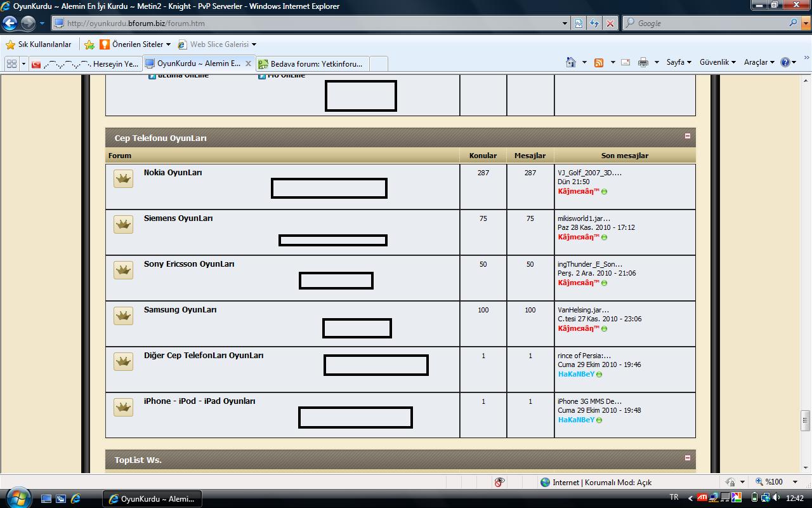812x508 pixels.
Task: Expand Önerilen Siteler dropdown
Action: (168, 44)
